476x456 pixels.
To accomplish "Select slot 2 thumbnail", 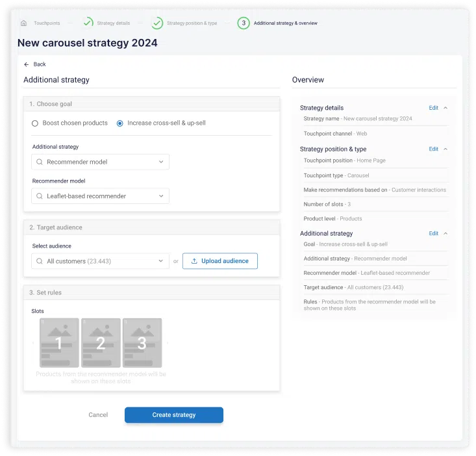I will click(101, 343).
